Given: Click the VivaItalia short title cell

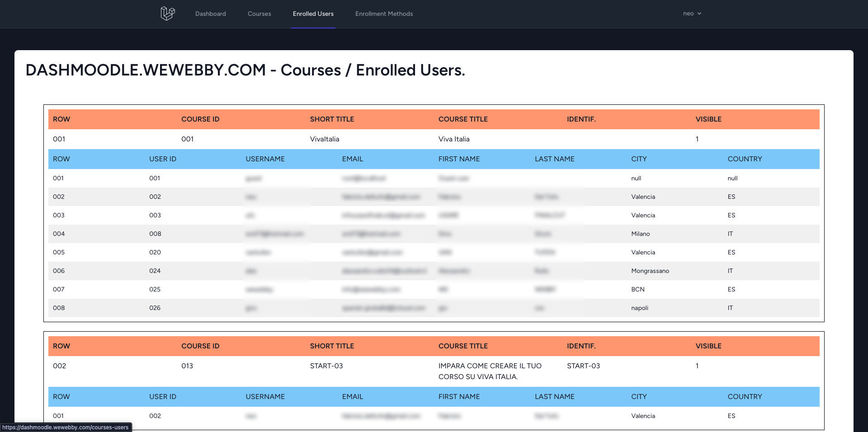Looking at the screenshot, I should coord(325,139).
